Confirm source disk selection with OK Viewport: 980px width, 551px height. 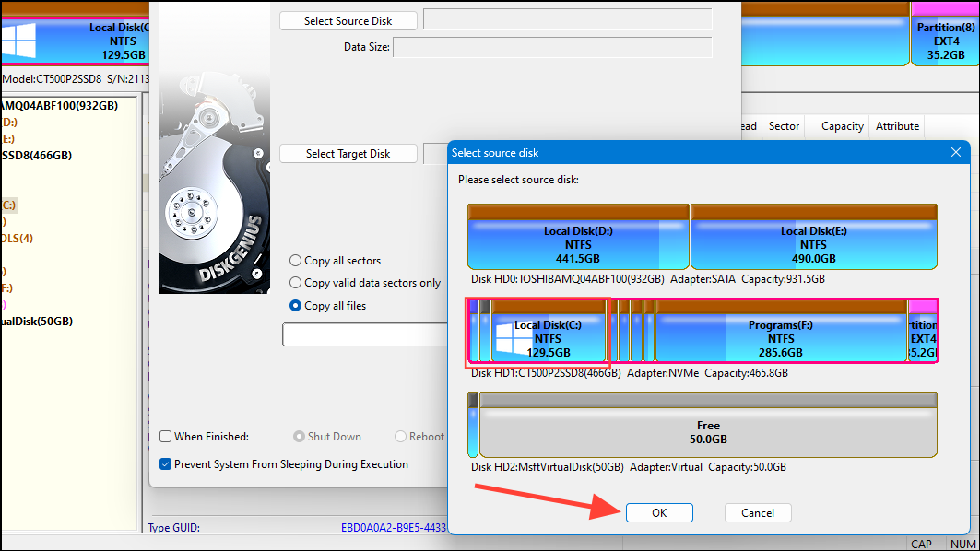click(x=659, y=513)
